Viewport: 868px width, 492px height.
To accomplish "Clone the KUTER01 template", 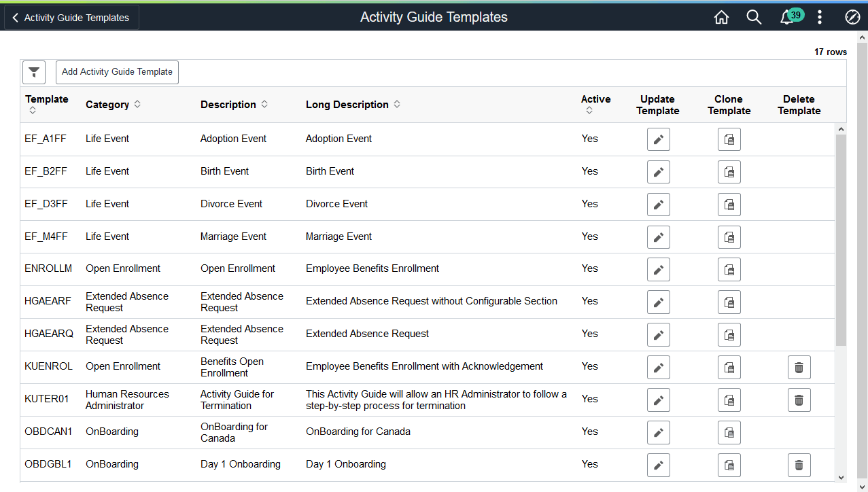I will click(x=729, y=400).
